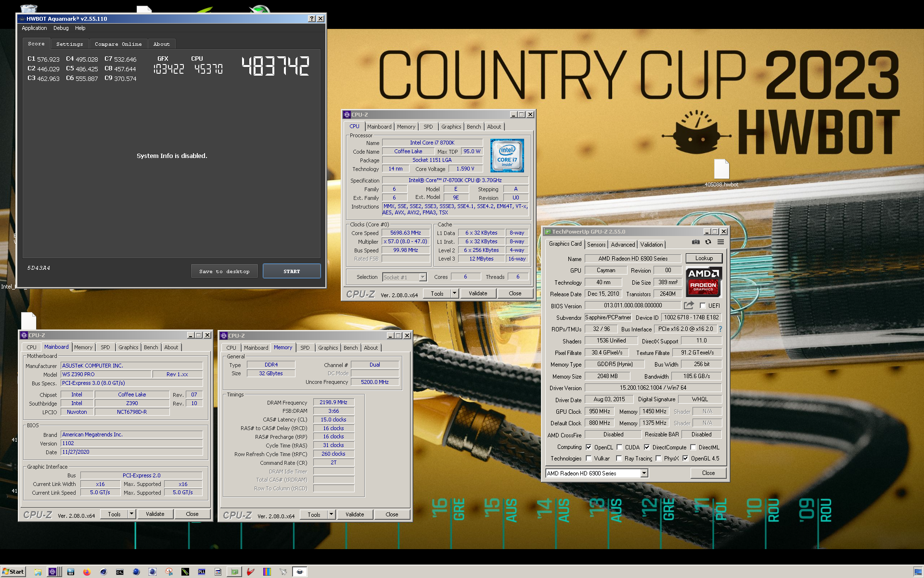Click the Close button in GPU-Z
The height and width of the screenshot is (578, 924).
point(708,473)
